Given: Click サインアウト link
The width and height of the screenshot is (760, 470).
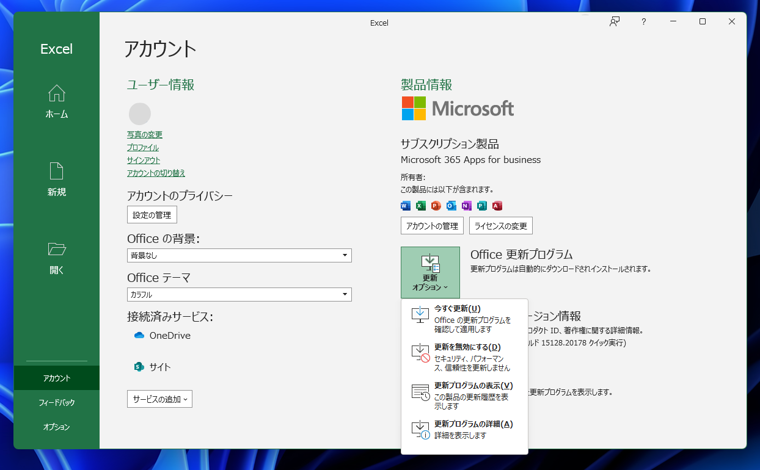Looking at the screenshot, I should click(x=143, y=160).
